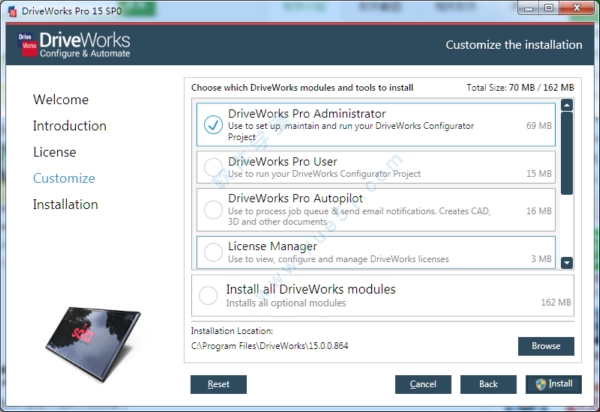Click the 3 MB size label
600x412 pixels.
(541, 259)
